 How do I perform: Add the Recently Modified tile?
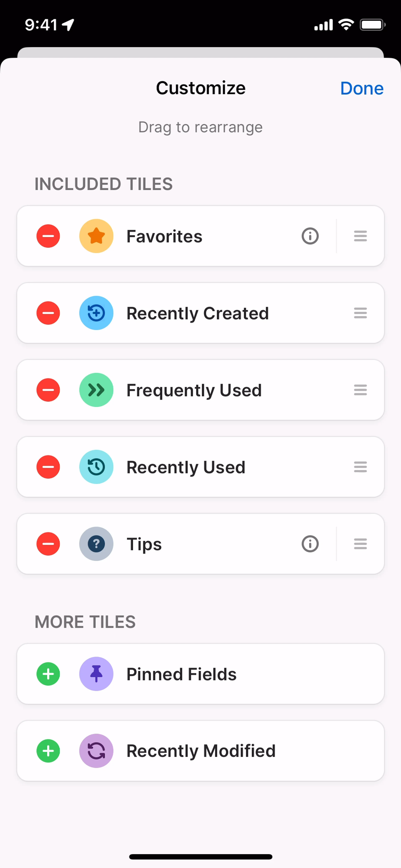[48, 751]
